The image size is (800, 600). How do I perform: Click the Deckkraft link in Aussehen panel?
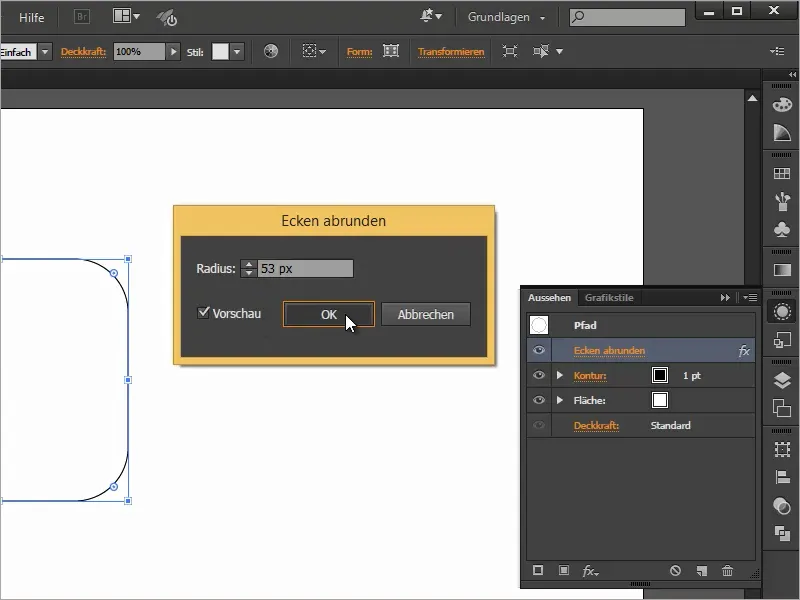pyautogui.click(x=596, y=426)
